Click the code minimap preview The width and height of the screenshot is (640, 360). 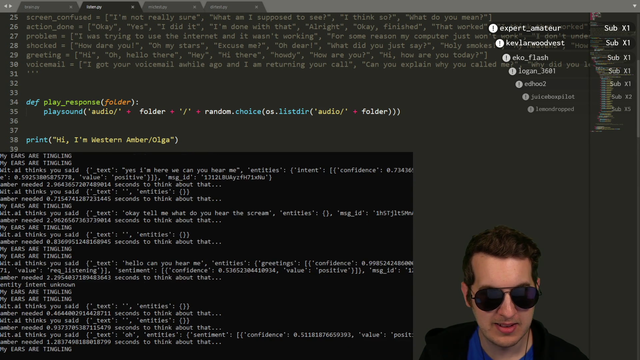point(611,73)
